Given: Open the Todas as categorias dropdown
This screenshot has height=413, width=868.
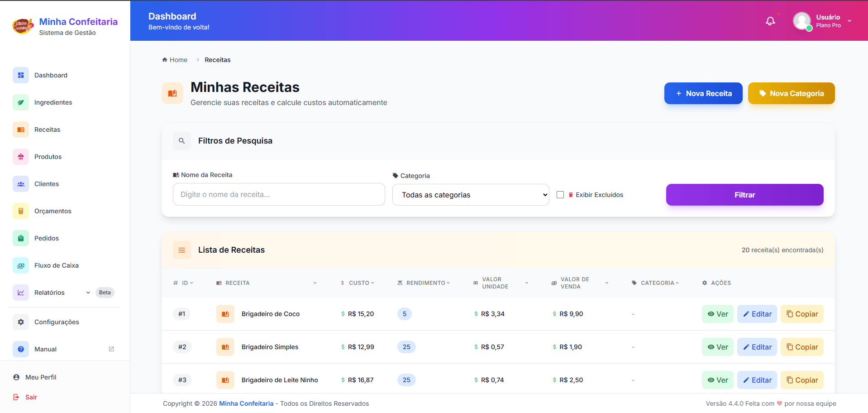Looking at the screenshot, I should [471, 195].
